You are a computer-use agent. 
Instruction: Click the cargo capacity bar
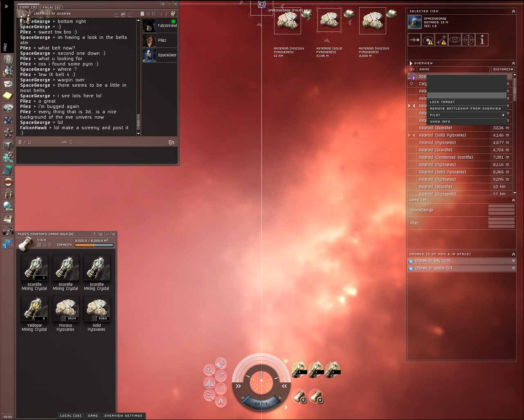[94, 245]
